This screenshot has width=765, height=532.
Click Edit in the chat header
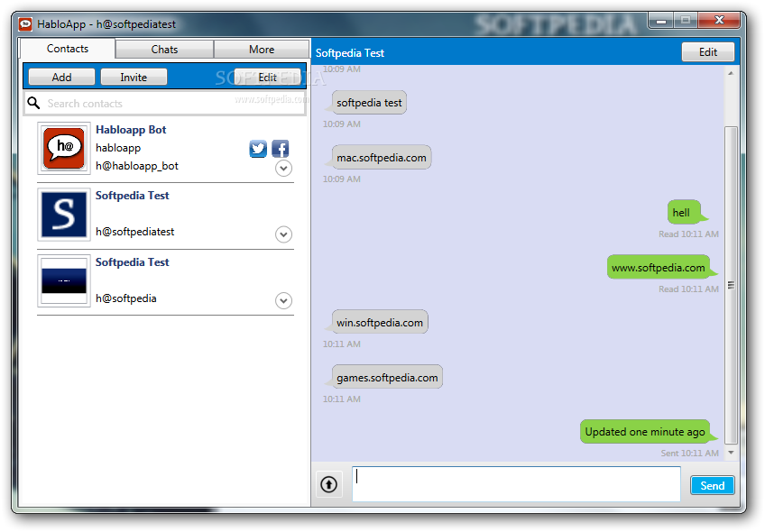pyautogui.click(x=708, y=51)
